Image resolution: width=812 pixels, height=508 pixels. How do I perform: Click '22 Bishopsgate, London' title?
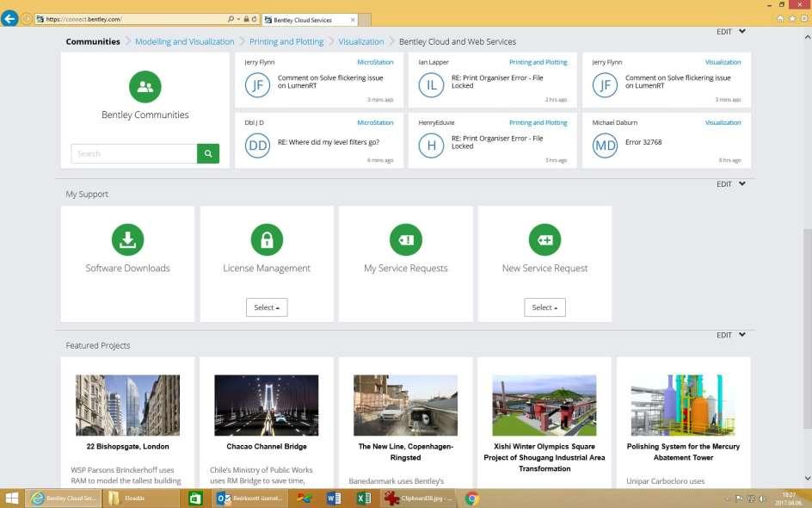tap(128, 446)
